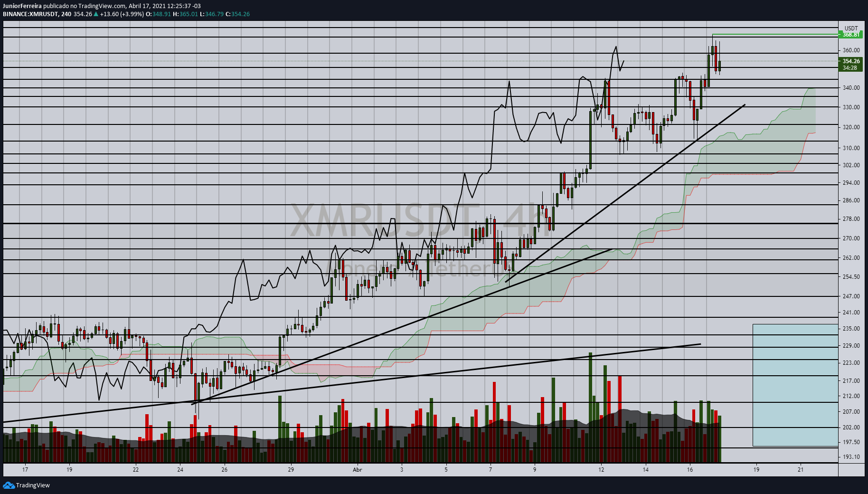Image resolution: width=868 pixels, height=494 pixels.
Task: Click the Abr month label on time axis
Action: coord(358,470)
